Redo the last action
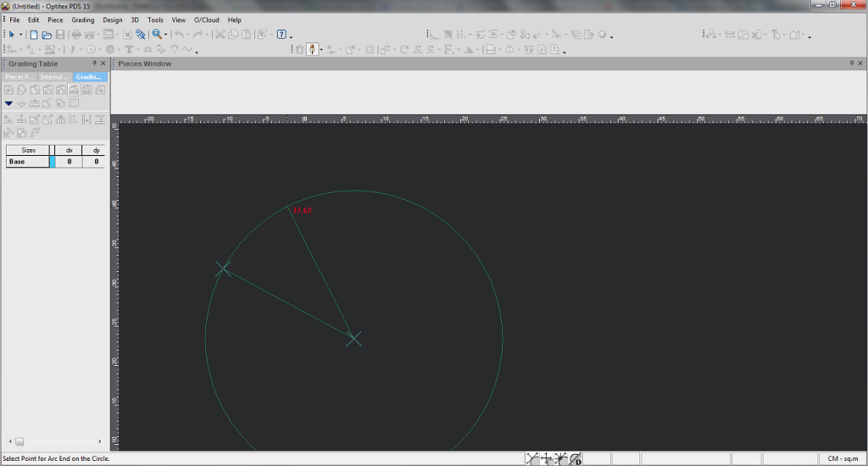The height and width of the screenshot is (466, 868). pos(198,34)
